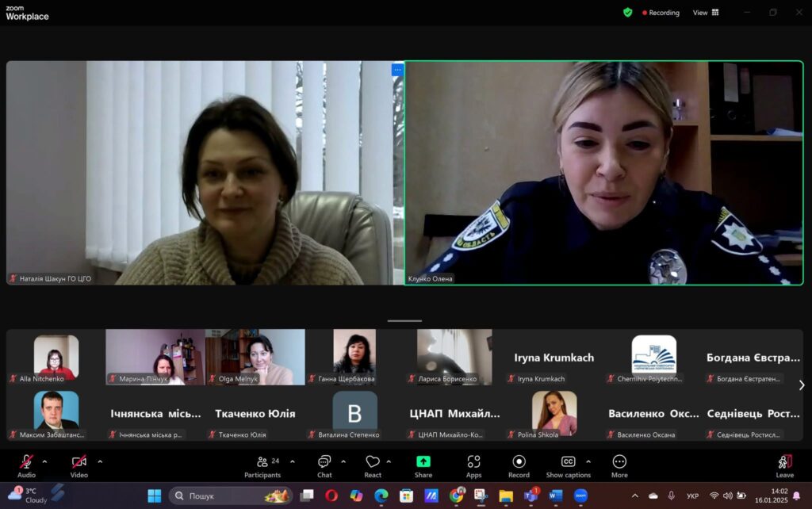Image resolution: width=812 pixels, height=509 pixels.
Task: Click the Record button in toolbar
Action: coord(519,462)
